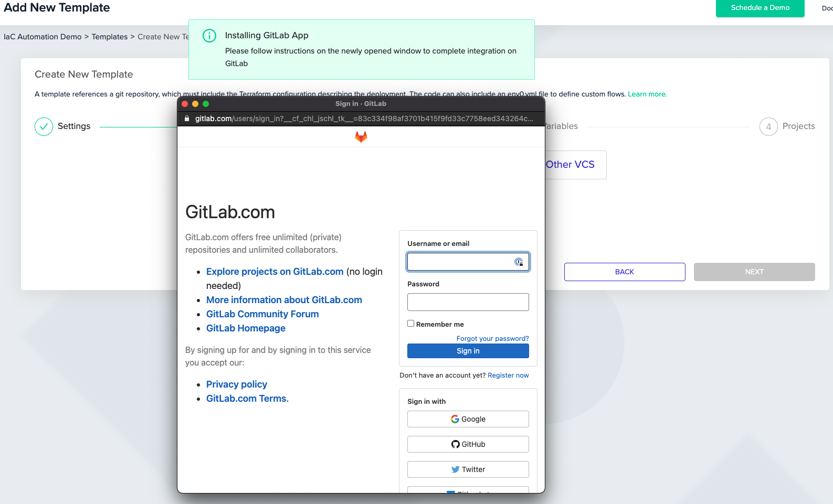Image resolution: width=833 pixels, height=504 pixels.
Task: Click the 'Sign in with' label
Action: (427, 402)
